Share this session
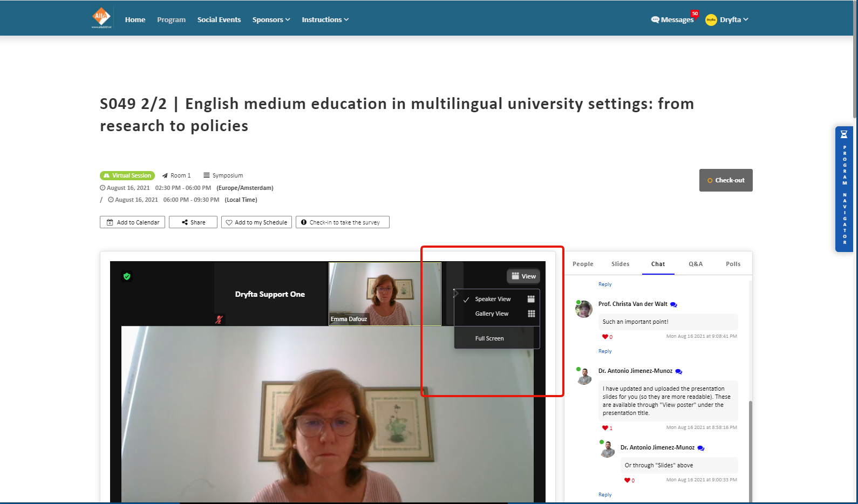The width and height of the screenshot is (858, 504). [193, 222]
